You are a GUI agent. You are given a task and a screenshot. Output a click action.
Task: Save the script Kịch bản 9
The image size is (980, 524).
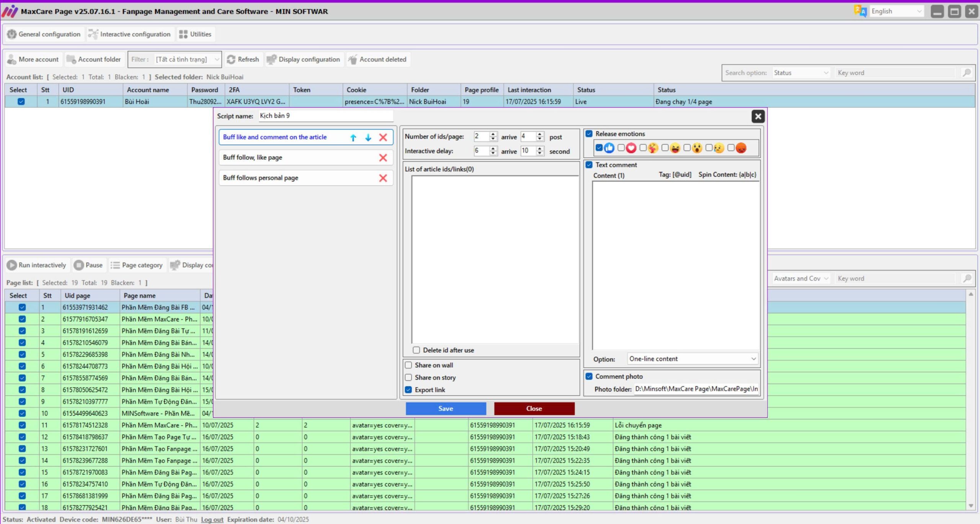coord(446,408)
